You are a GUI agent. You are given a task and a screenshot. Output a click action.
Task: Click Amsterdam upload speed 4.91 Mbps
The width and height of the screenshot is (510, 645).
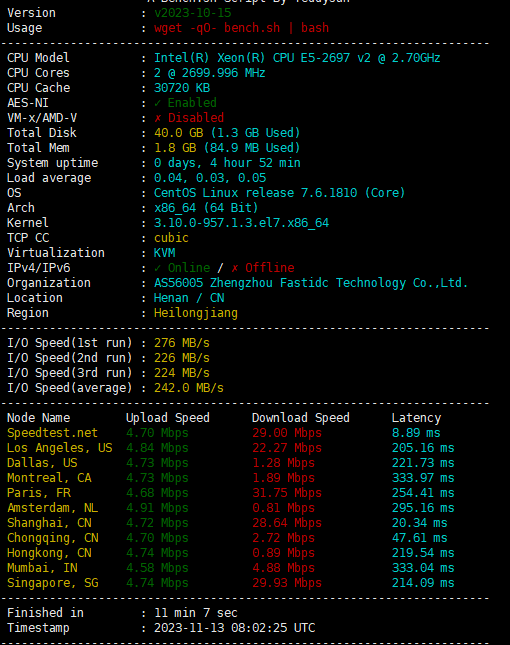157,508
